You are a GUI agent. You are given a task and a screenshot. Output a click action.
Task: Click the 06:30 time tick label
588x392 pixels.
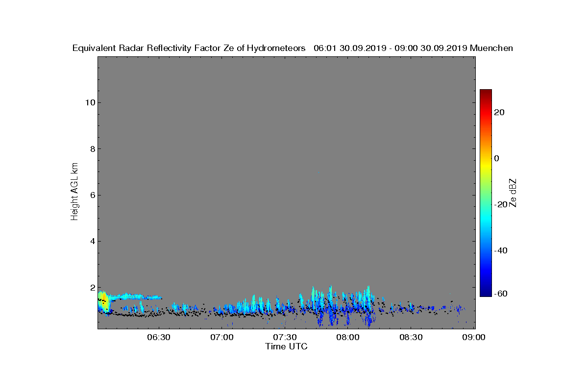click(x=158, y=337)
